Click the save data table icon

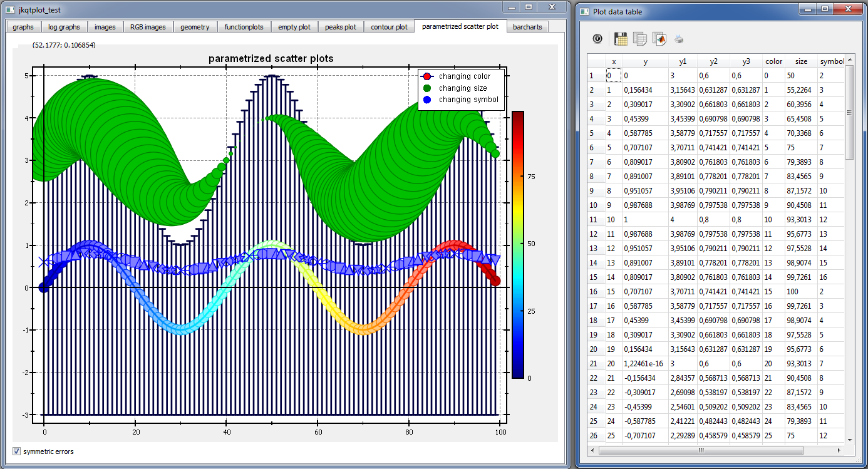point(621,38)
